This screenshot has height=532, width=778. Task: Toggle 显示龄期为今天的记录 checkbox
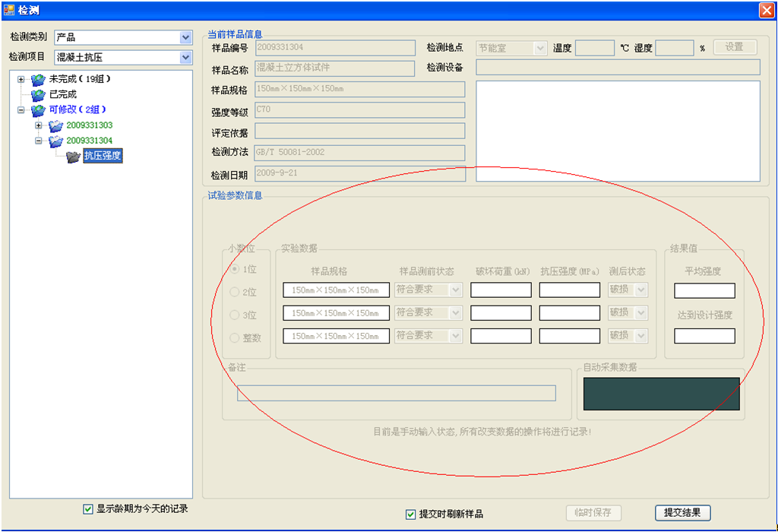[88, 509]
